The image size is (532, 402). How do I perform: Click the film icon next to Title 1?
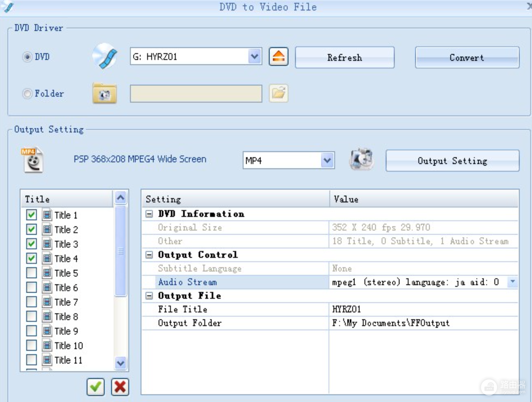pyautogui.click(x=47, y=215)
